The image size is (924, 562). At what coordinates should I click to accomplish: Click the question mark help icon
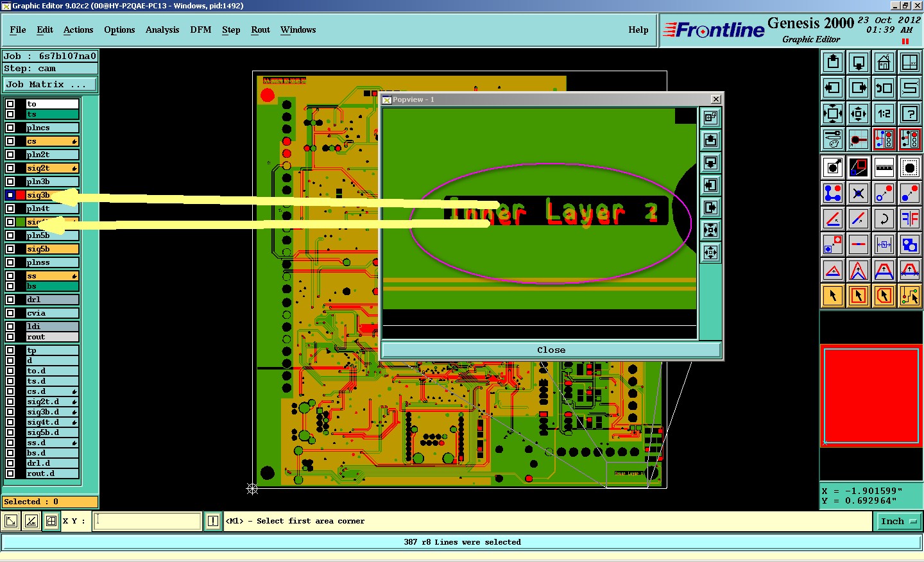coord(910,114)
